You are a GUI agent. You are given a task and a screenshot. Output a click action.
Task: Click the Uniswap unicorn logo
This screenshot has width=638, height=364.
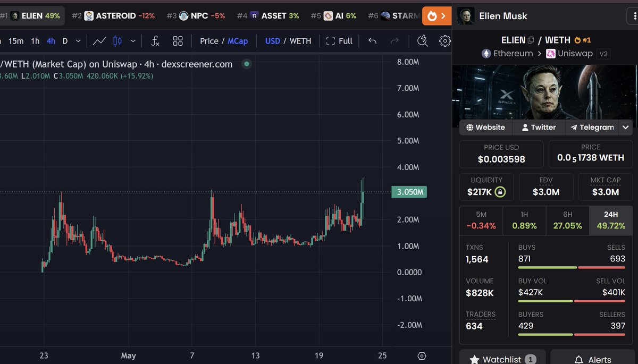pos(551,54)
